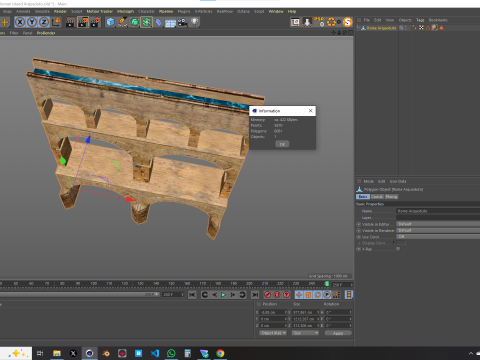This screenshot has height=360, width=480.
Task: Click the orange recycle arrows icon
Action: [331, 22]
